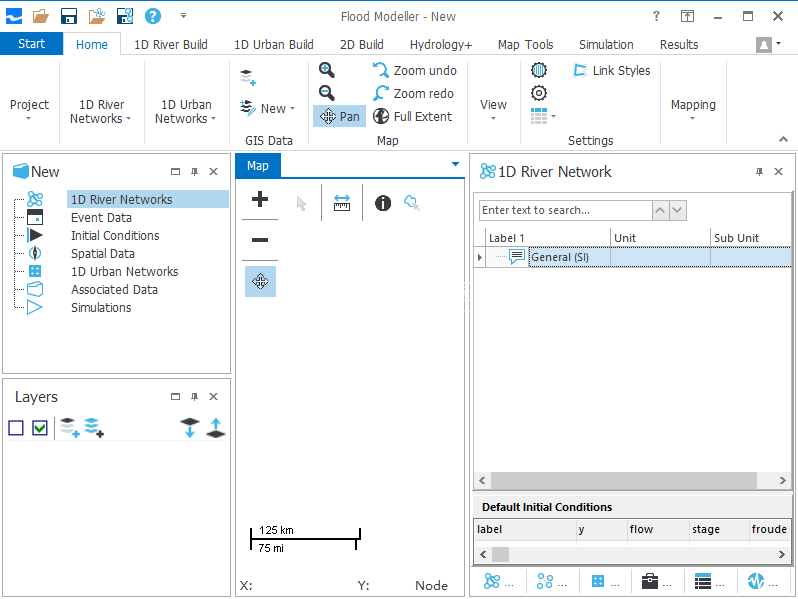Switch to 1D River Build tab
This screenshot has width=798, height=599.
coord(170,44)
